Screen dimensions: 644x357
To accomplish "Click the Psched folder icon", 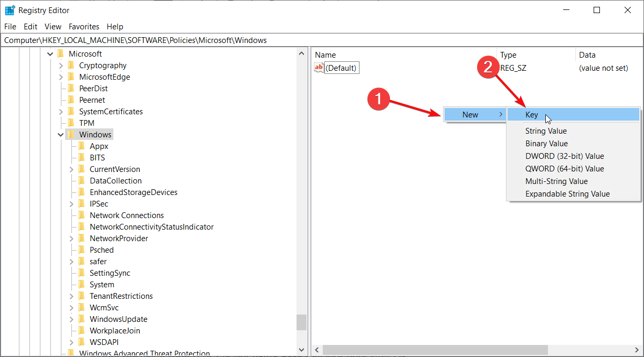I will (81, 250).
